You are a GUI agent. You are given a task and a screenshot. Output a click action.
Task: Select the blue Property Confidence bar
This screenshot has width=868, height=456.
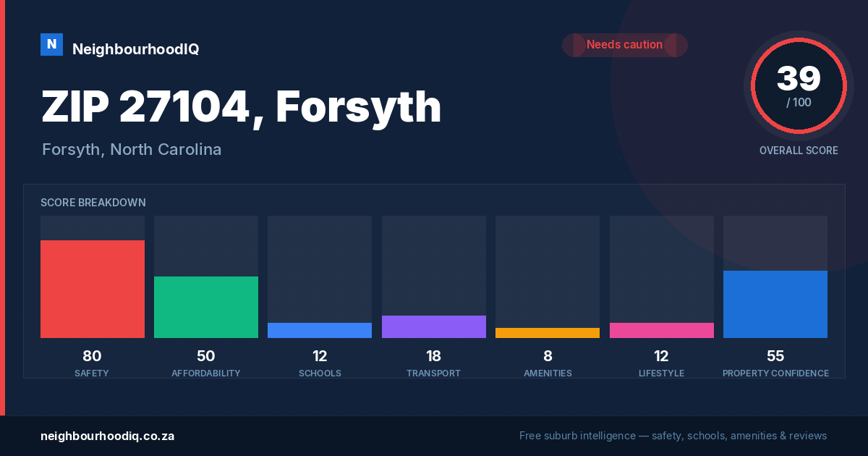pyautogui.click(x=775, y=304)
